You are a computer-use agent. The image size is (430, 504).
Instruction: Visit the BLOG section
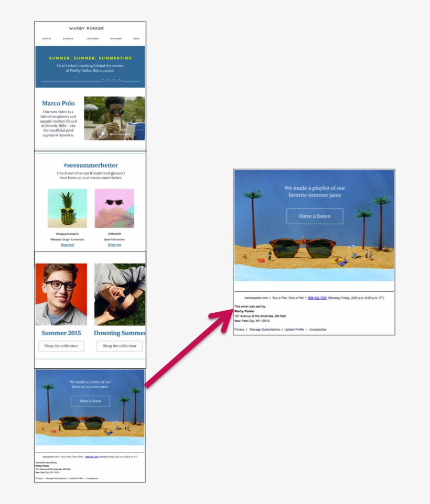[x=136, y=38]
